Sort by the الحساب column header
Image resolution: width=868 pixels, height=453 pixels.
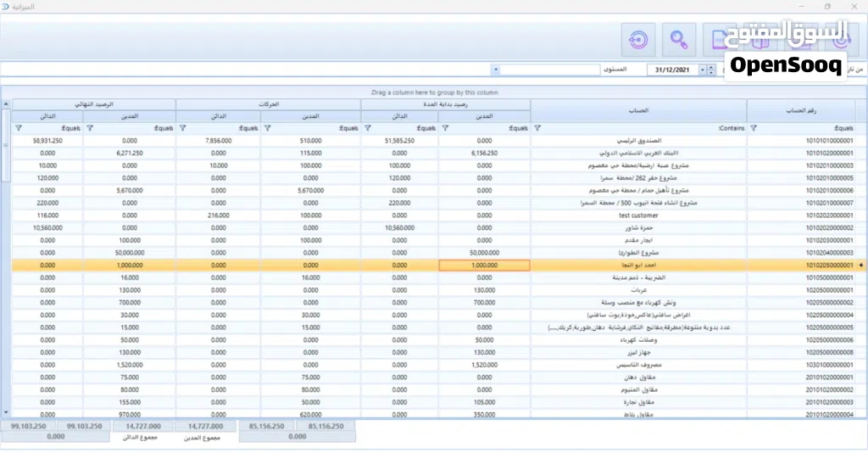[x=638, y=111]
